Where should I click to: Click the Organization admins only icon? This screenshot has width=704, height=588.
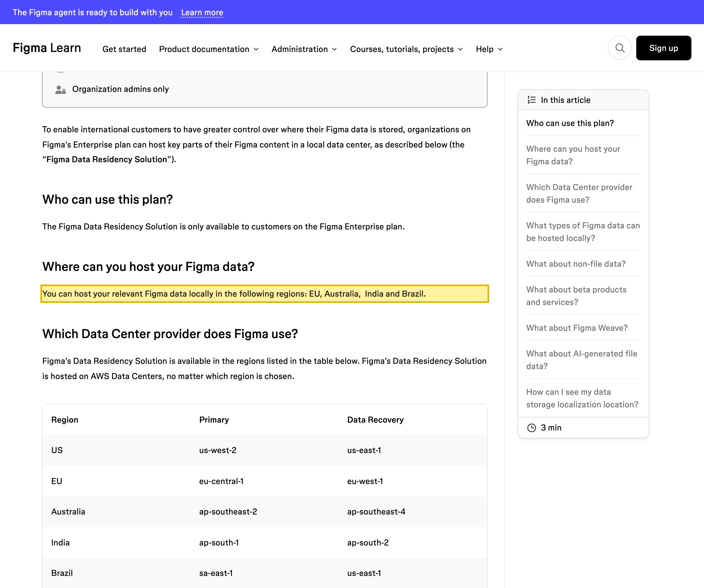(x=60, y=90)
